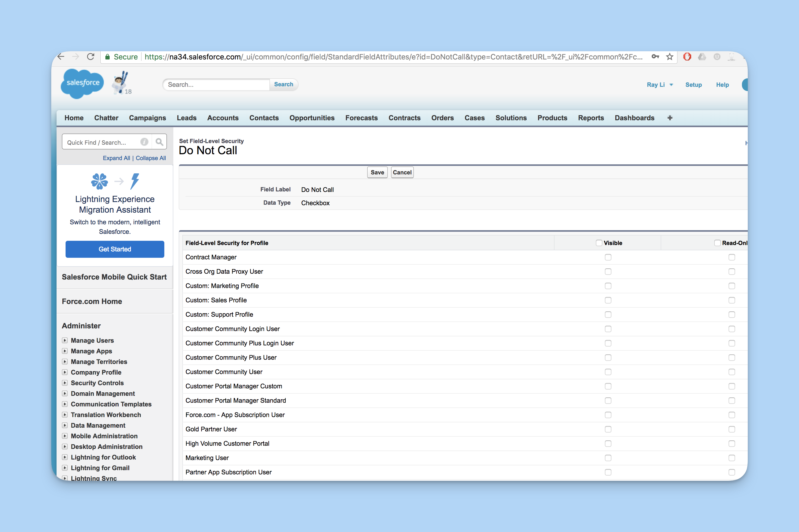The width and height of the screenshot is (799, 532).
Task: Check Read-Only for Custom: Sales Profile
Action: (732, 300)
